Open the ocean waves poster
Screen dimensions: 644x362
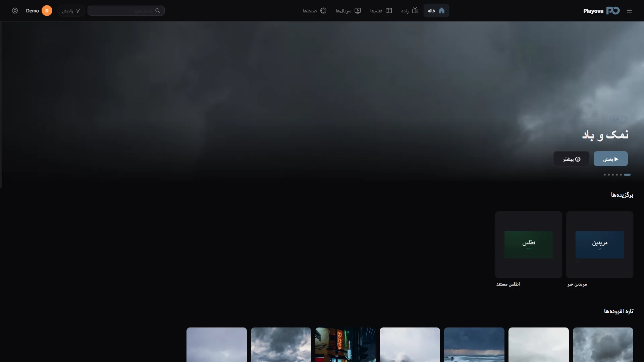474,345
